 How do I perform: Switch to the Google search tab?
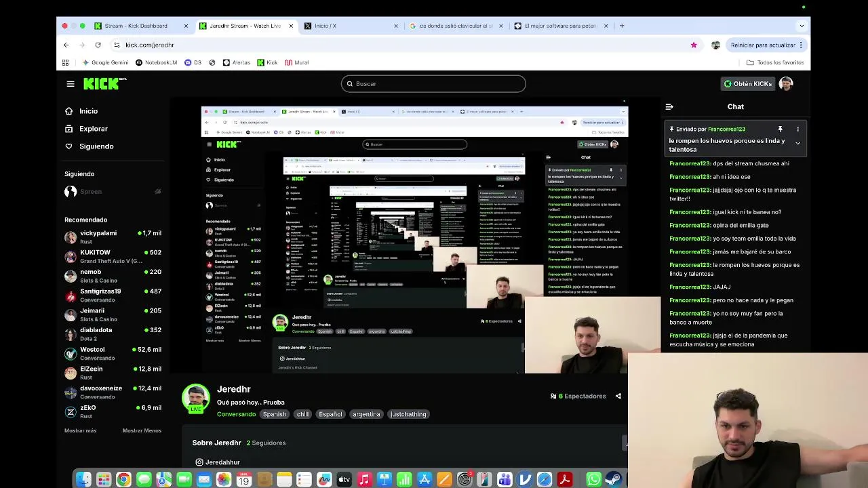tap(456, 26)
